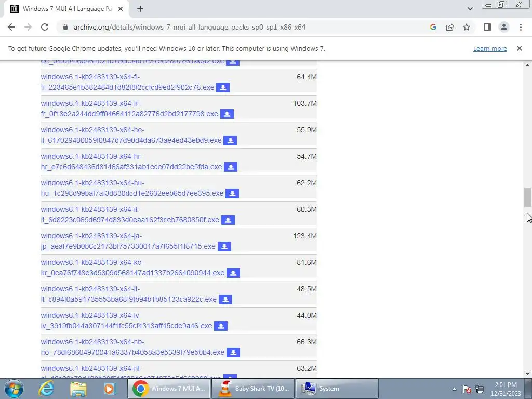
Task: Open Windows Media Player taskbar icon
Action: point(110,389)
